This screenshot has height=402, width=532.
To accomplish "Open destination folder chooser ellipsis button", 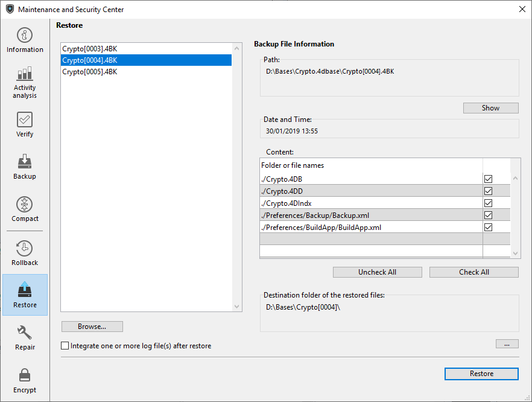I will click(507, 343).
